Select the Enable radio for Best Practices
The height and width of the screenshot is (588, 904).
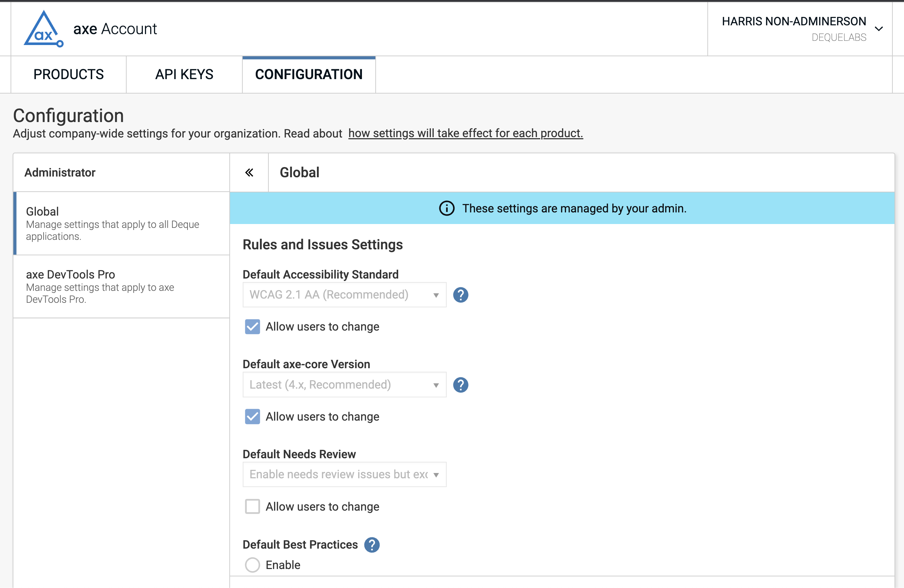point(253,565)
